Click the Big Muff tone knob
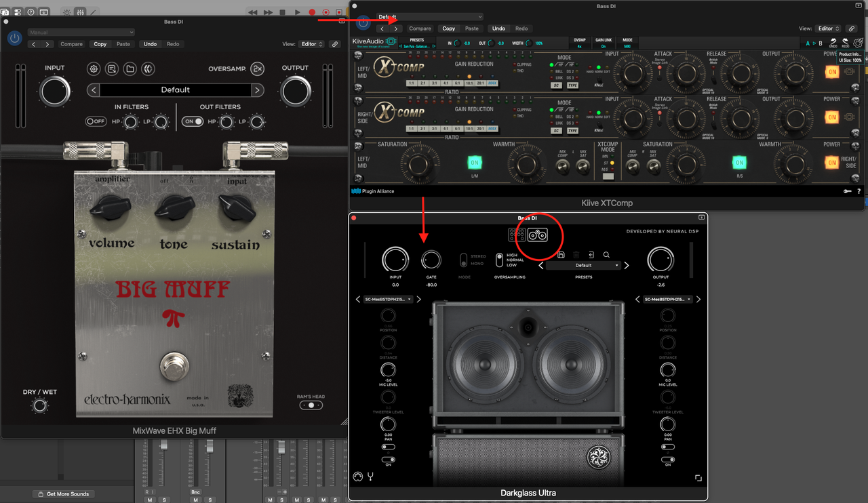 pyautogui.click(x=174, y=209)
